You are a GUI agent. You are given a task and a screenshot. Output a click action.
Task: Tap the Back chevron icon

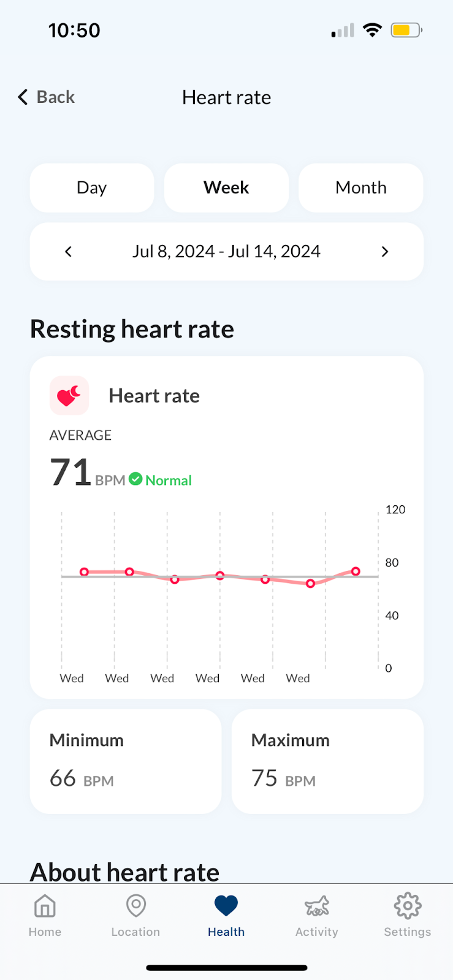(23, 97)
